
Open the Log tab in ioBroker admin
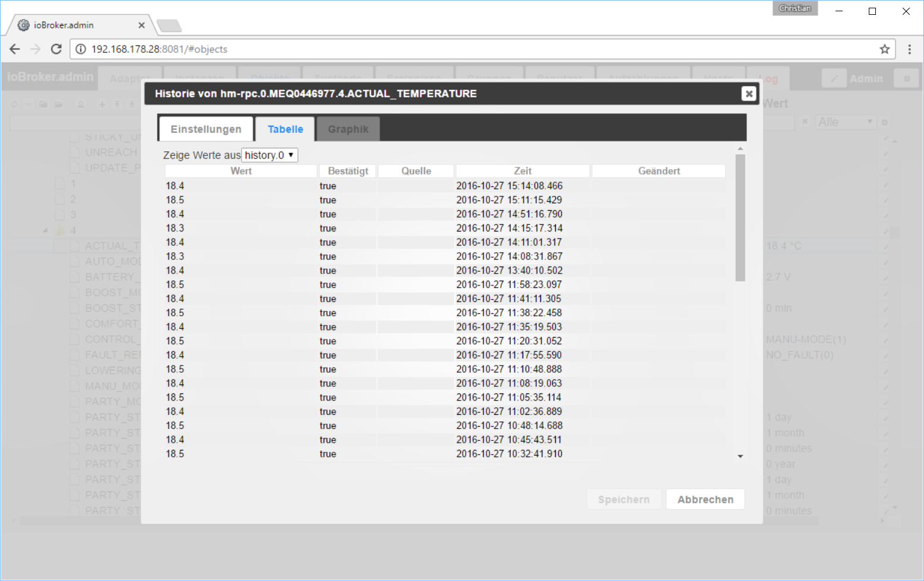pos(768,79)
